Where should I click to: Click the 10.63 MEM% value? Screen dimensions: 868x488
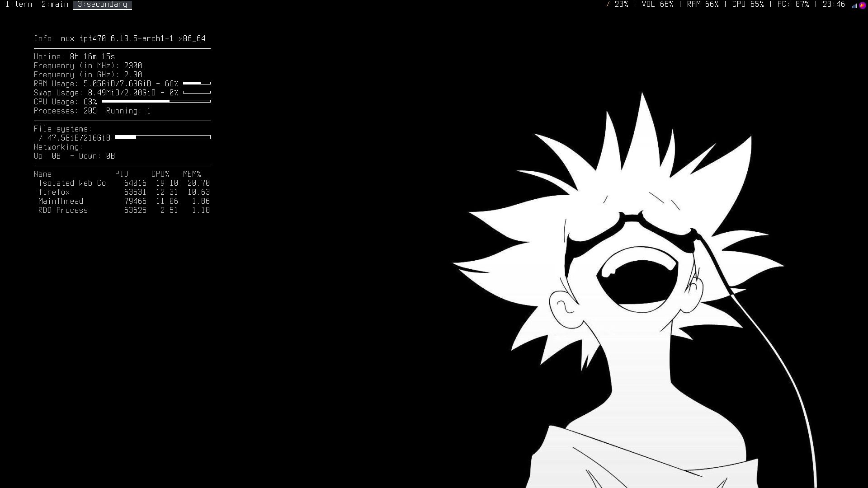pyautogui.click(x=199, y=192)
